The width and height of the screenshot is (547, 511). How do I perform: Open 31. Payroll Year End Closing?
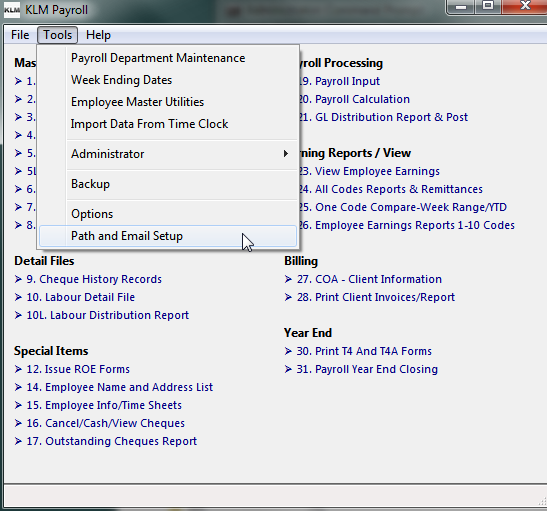(x=367, y=369)
